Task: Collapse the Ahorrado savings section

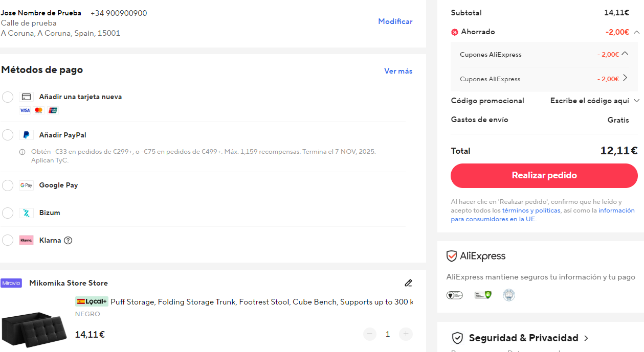Action: [x=636, y=32]
